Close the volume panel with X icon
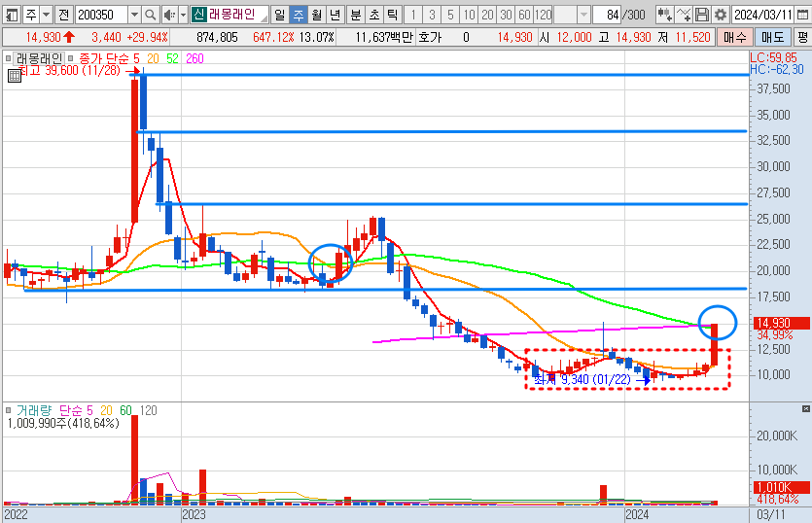Image resolution: width=812 pixels, height=523 pixels. click(x=806, y=409)
